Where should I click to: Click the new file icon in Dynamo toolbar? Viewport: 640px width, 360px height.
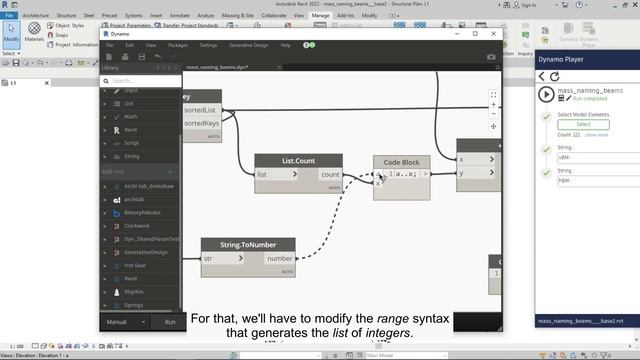pos(109,57)
